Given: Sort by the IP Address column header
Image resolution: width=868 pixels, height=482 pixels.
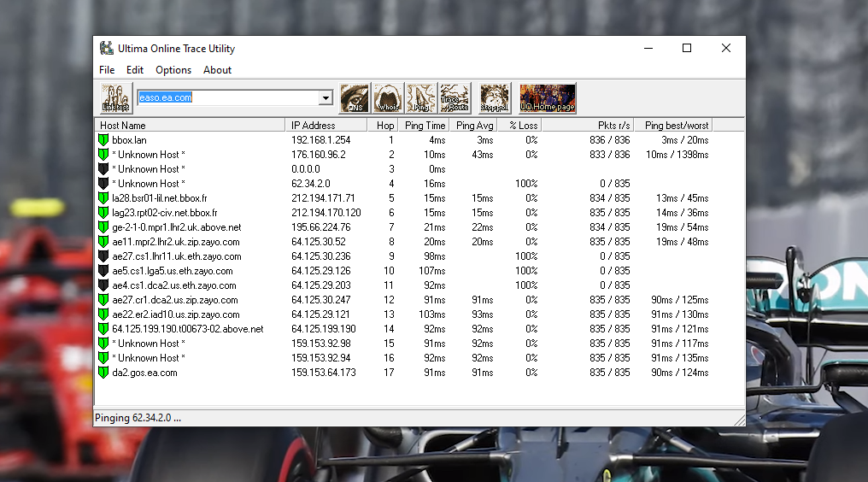Looking at the screenshot, I should (x=326, y=126).
